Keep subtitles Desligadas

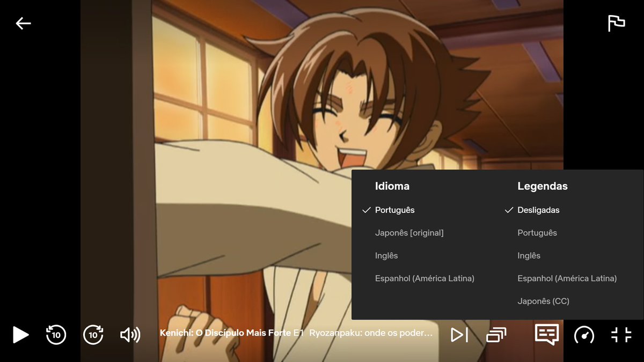[538, 210]
